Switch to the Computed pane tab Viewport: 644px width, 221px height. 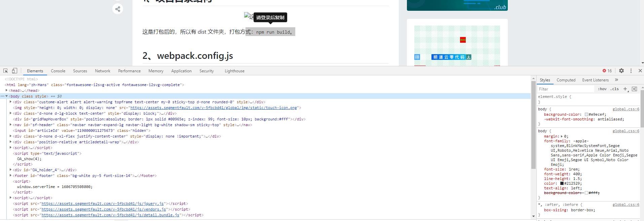(566, 80)
